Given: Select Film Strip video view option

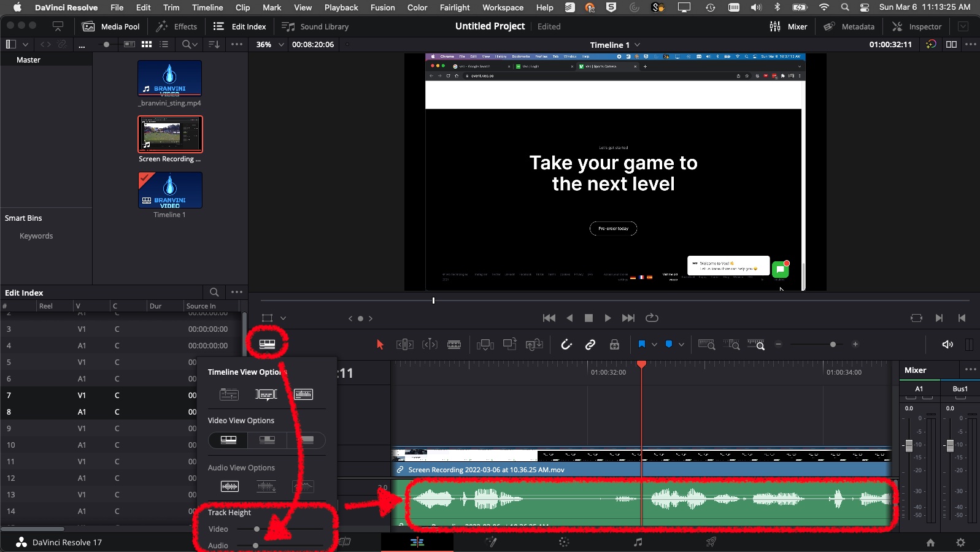Looking at the screenshot, I should click(228, 440).
